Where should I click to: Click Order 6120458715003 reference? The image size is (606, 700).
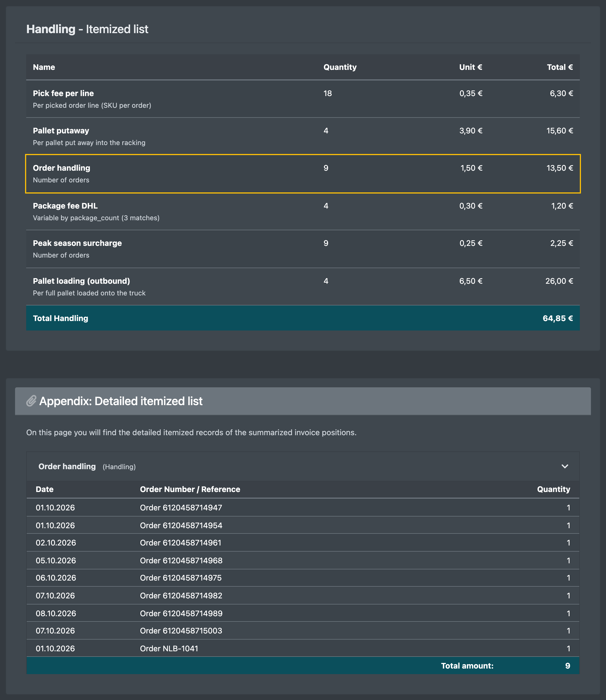coord(181,631)
